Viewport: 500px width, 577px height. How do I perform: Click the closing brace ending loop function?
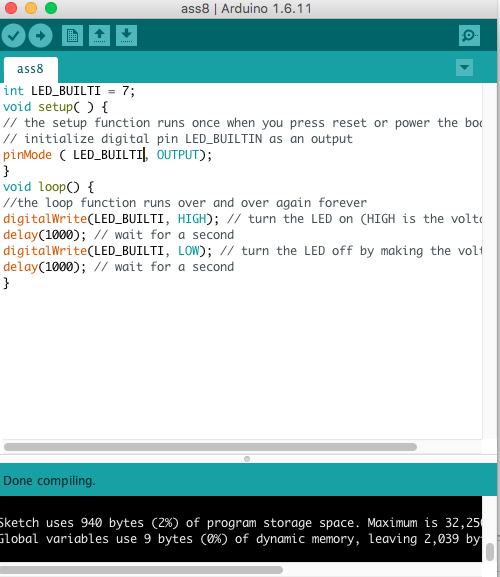point(6,283)
